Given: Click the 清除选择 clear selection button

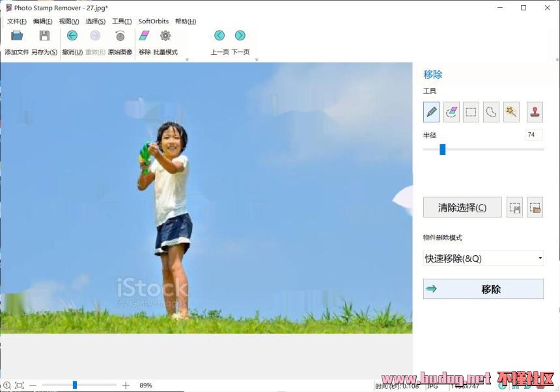Looking at the screenshot, I should (x=462, y=208).
